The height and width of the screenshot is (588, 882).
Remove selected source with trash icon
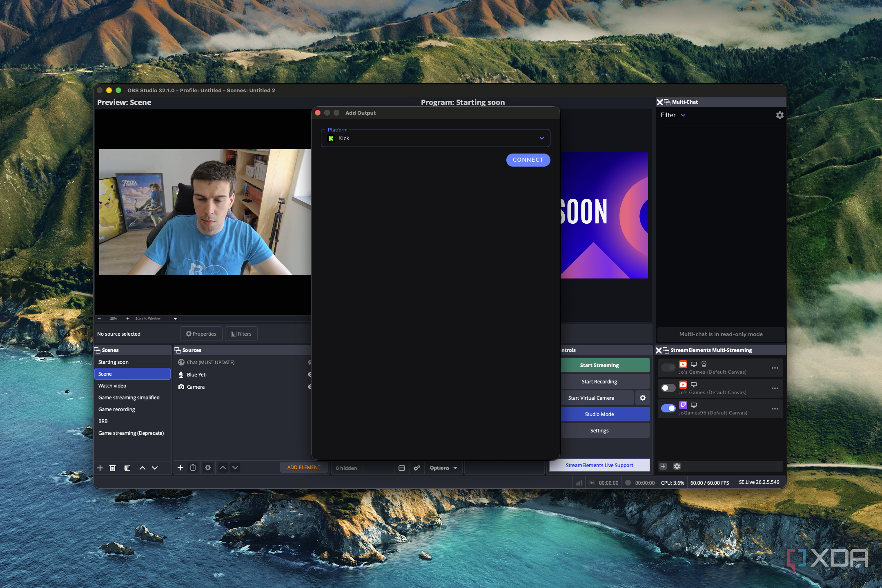(193, 468)
